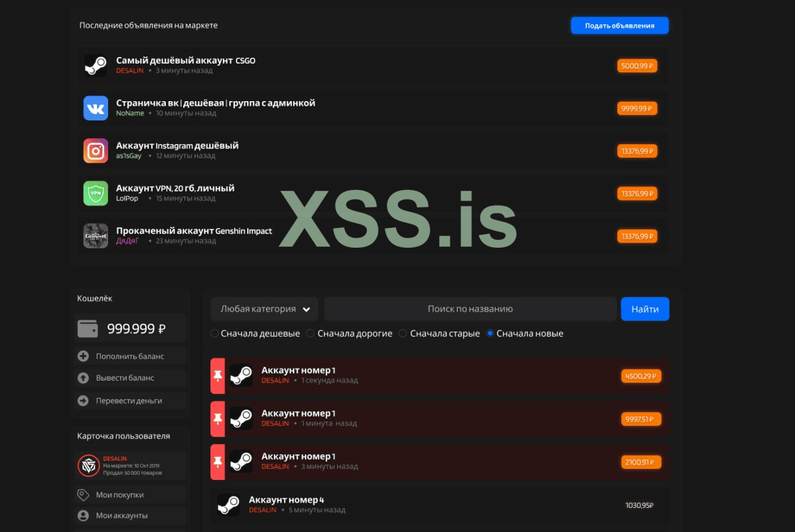Focus the Поиск по названию search field
This screenshot has width=795, height=532.
(x=470, y=309)
